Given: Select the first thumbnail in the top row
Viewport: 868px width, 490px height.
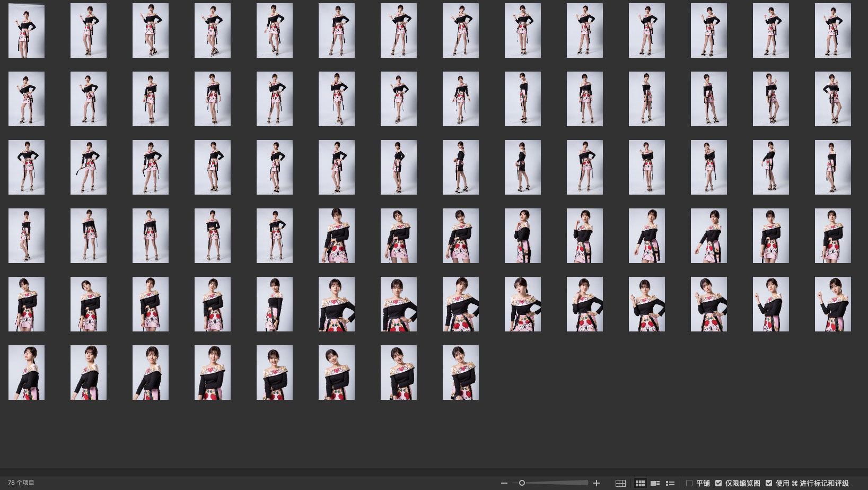Looking at the screenshot, I should (x=27, y=31).
